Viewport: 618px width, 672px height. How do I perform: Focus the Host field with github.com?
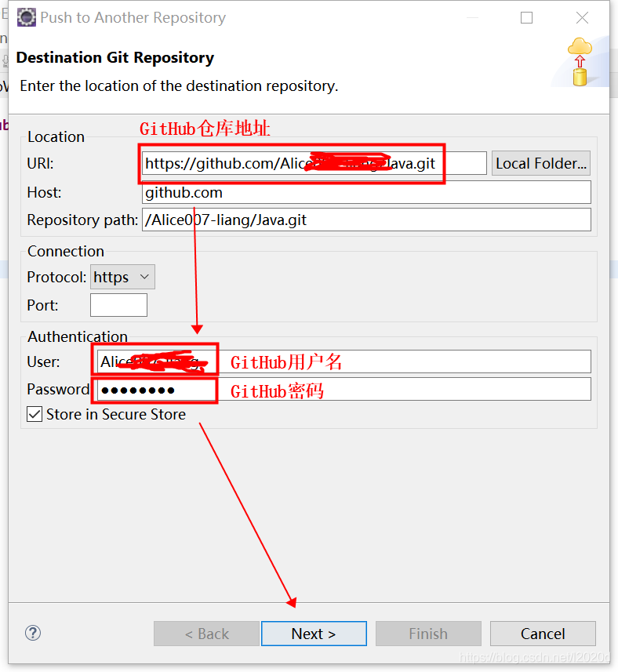coord(366,192)
